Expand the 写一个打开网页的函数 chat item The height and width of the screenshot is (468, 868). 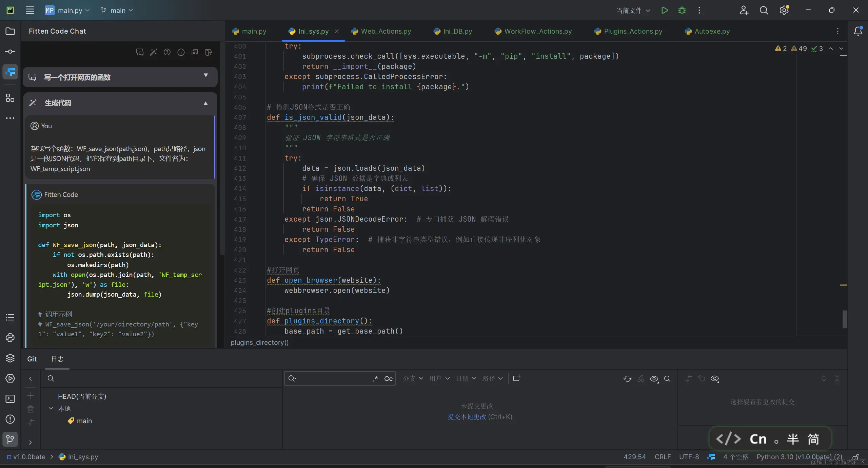[x=205, y=75]
